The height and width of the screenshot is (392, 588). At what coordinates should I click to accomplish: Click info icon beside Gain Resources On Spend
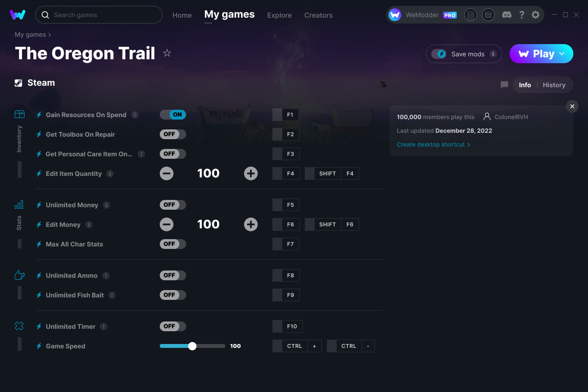[135, 115]
